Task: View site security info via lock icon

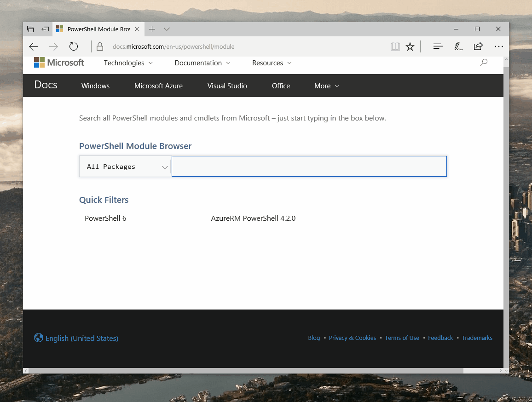Action: point(99,46)
